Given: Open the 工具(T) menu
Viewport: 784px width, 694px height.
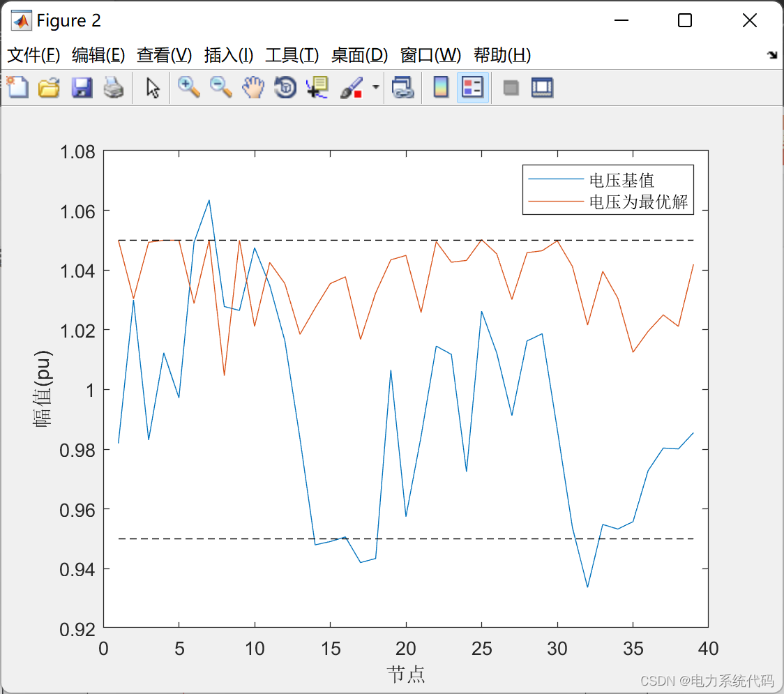Looking at the screenshot, I should [x=292, y=55].
